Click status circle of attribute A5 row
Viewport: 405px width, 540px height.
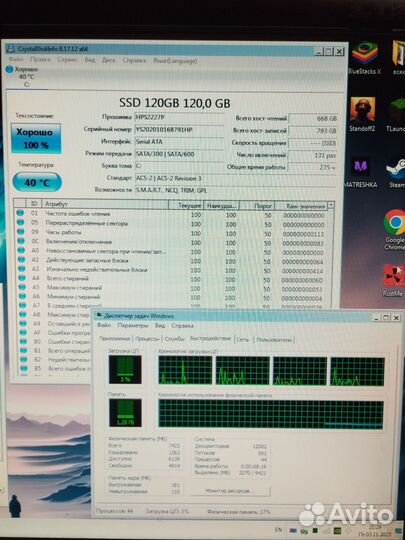pyautogui.click(x=22, y=287)
